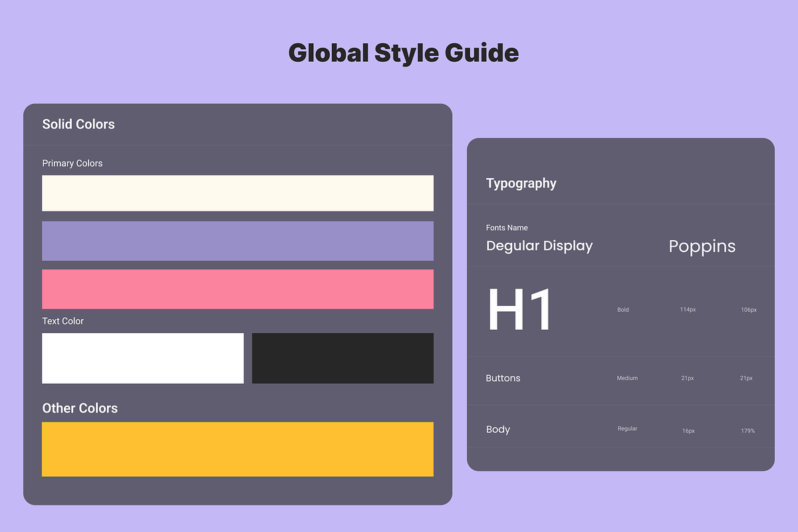798x532 pixels.
Task: Pick the pink primary color swatch
Action: 237,289
